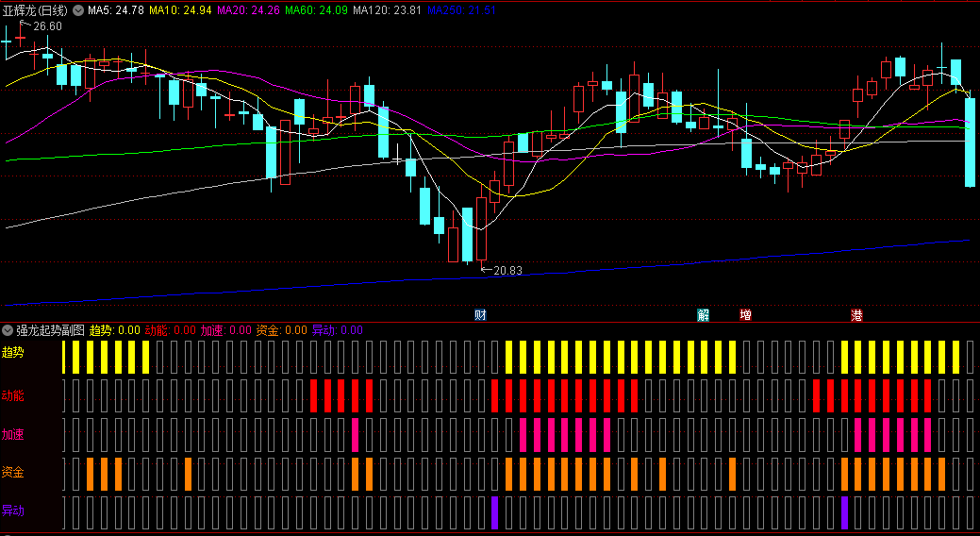The width and height of the screenshot is (980, 536).
Task: Click the first purple bar in 异动 row
Action: pos(494,512)
